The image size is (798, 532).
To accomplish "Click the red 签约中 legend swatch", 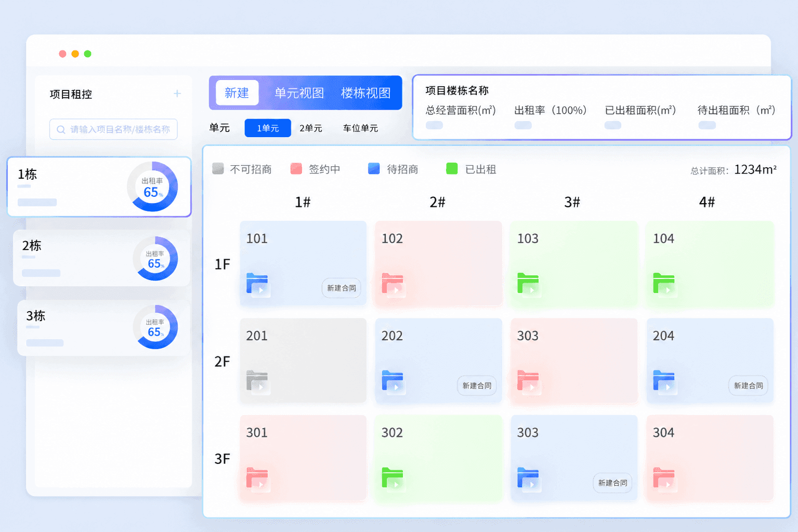I will point(296,168).
